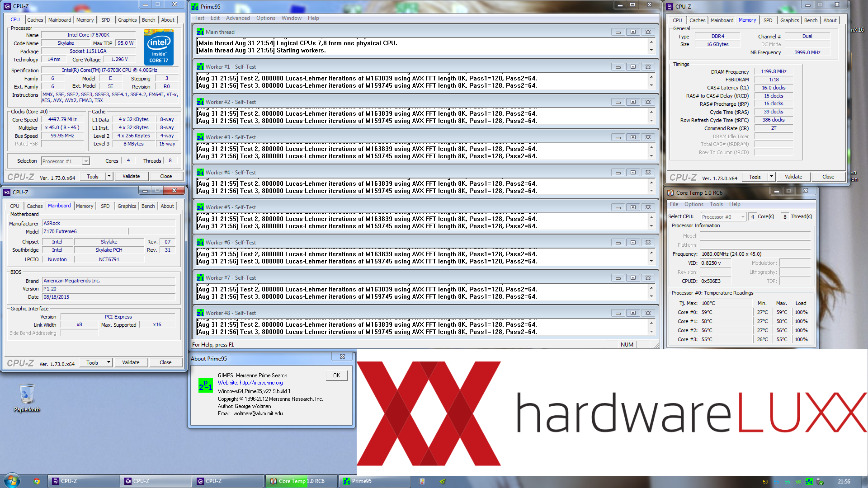Click the Worker #3 Self-Test window icon

click(x=200, y=137)
